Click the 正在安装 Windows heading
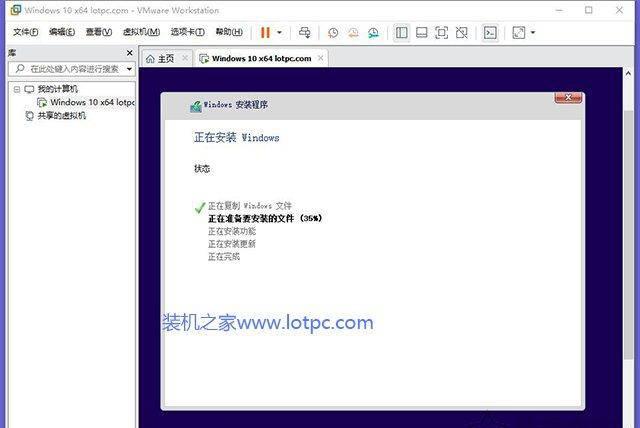 236,137
